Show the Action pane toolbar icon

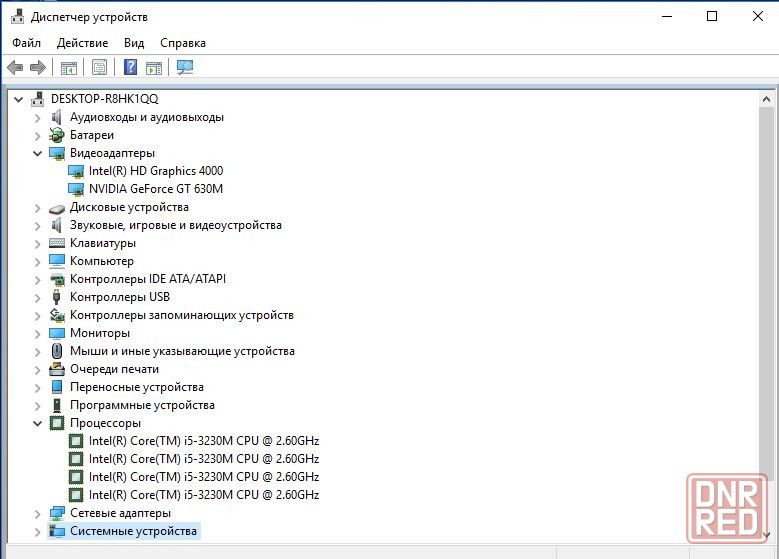click(154, 68)
